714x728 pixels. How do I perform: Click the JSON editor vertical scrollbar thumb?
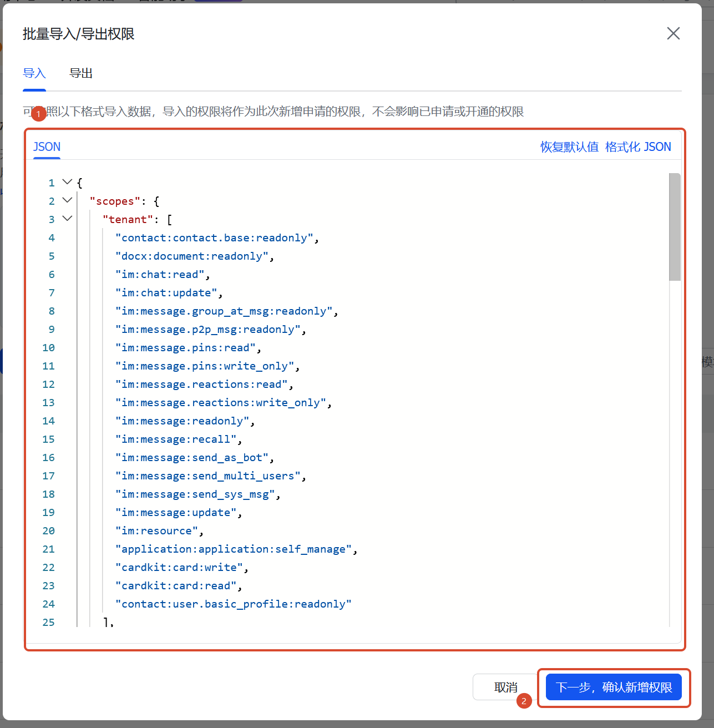(x=675, y=227)
